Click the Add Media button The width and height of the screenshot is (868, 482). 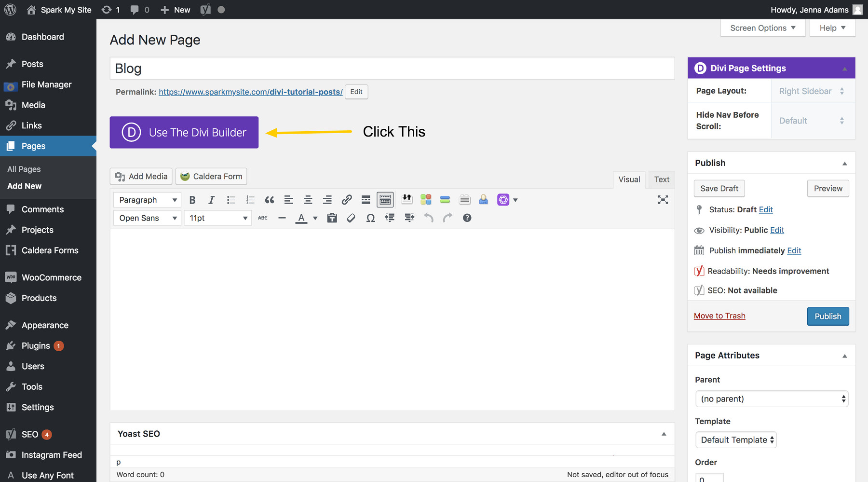141,177
